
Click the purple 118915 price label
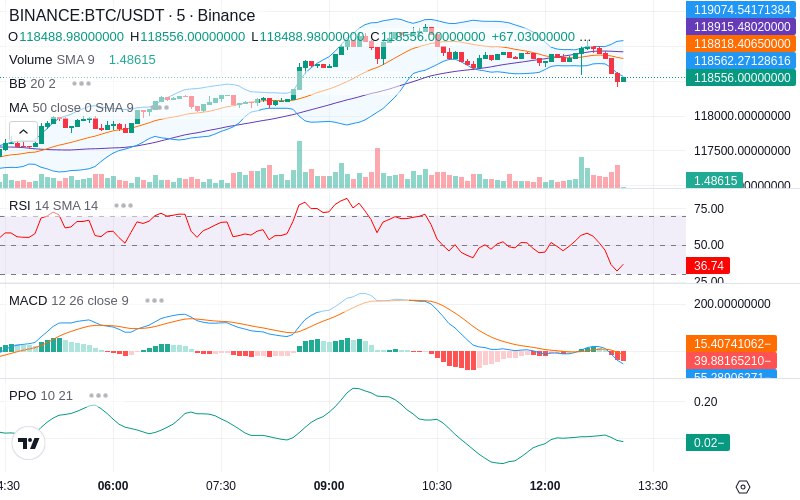coord(741,27)
